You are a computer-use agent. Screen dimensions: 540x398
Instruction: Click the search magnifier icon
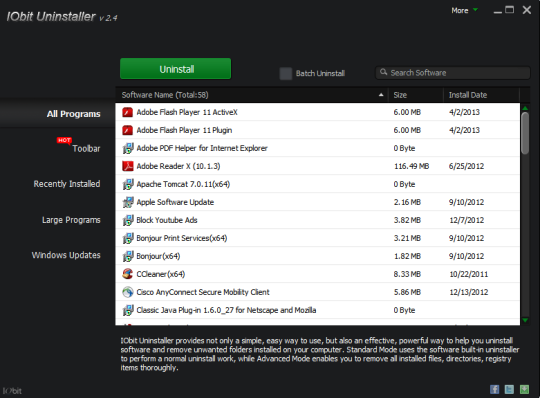[383, 72]
